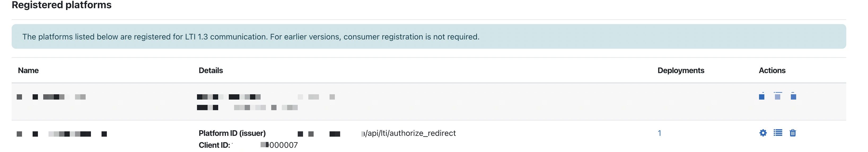Viewport: 868px width, 152px height.
Task: Click the first row's pixelated list icon
Action: [x=778, y=96]
